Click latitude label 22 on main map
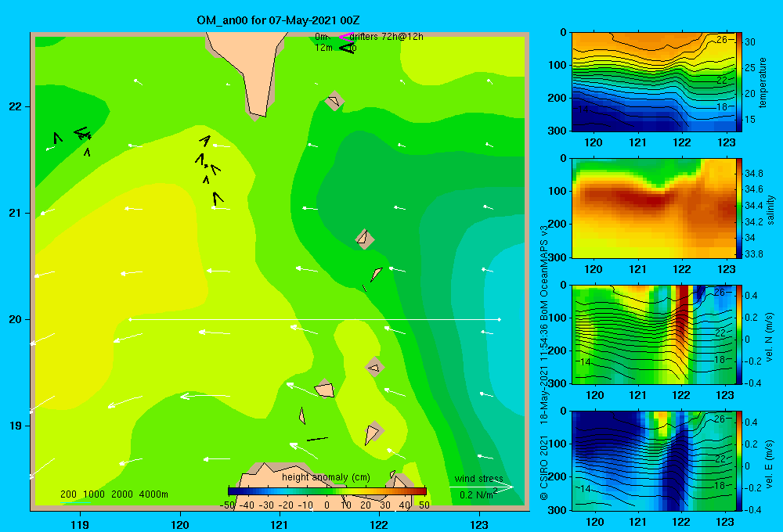Image resolution: width=783 pixels, height=532 pixels. pos(16,106)
